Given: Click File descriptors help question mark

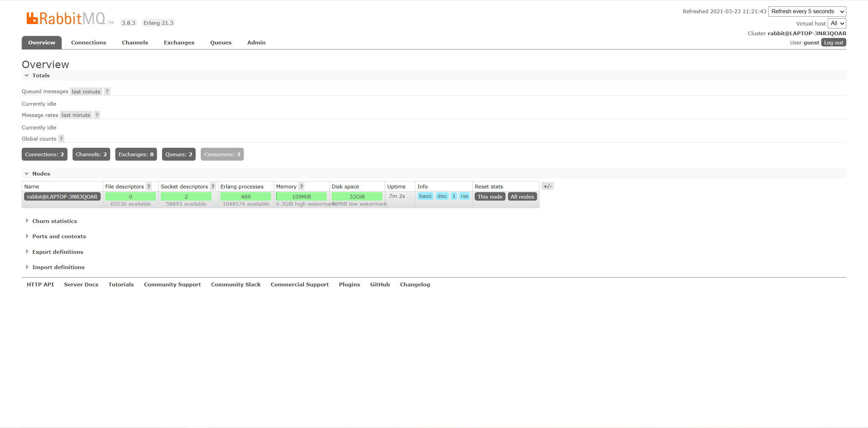Looking at the screenshot, I should tap(149, 187).
